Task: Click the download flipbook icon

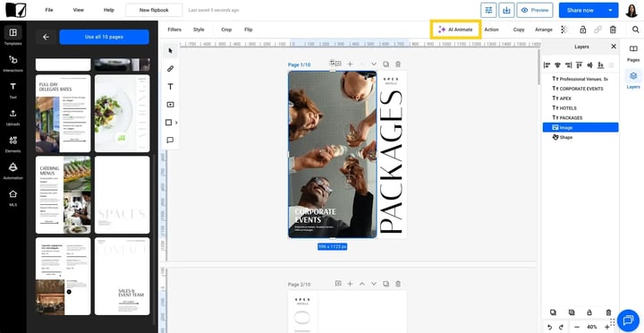Action: click(x=506, y=10)
